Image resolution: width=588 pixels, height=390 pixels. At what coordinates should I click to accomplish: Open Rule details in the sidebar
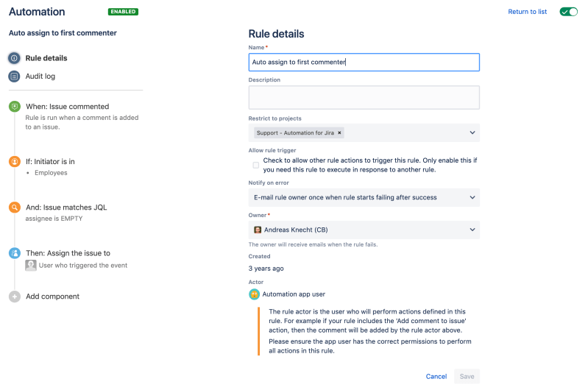46,58
